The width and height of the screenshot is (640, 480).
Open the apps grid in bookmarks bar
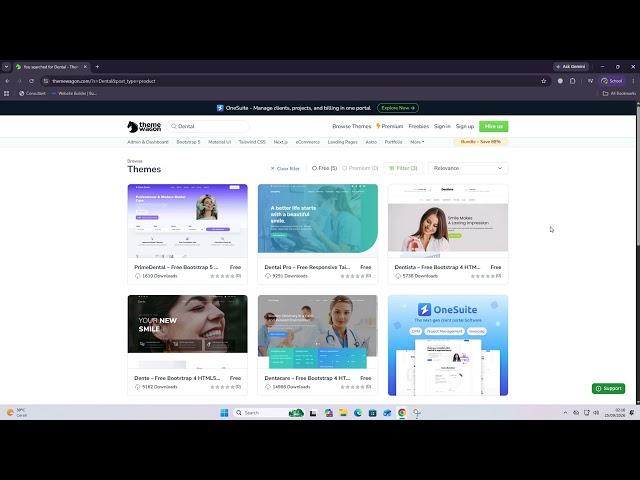7,93
